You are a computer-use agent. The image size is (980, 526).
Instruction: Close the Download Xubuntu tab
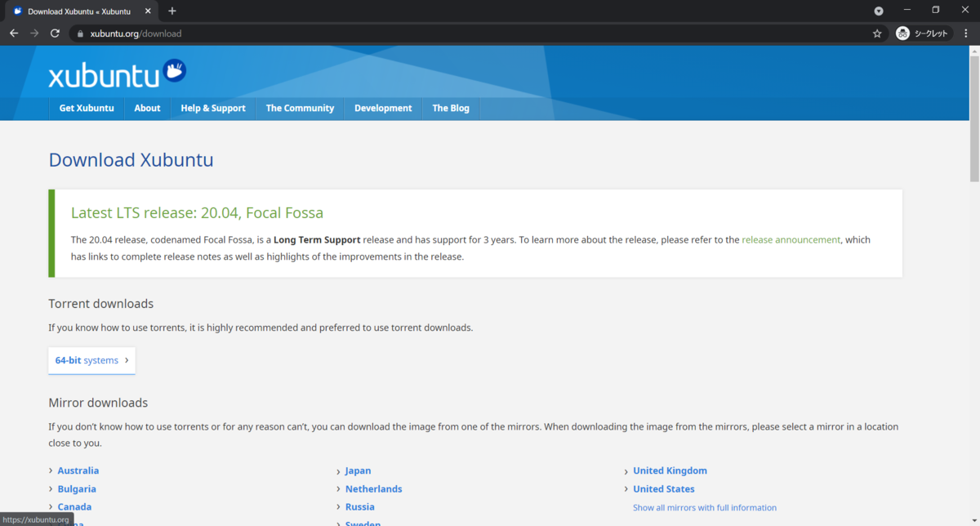(x=148, y=11)
